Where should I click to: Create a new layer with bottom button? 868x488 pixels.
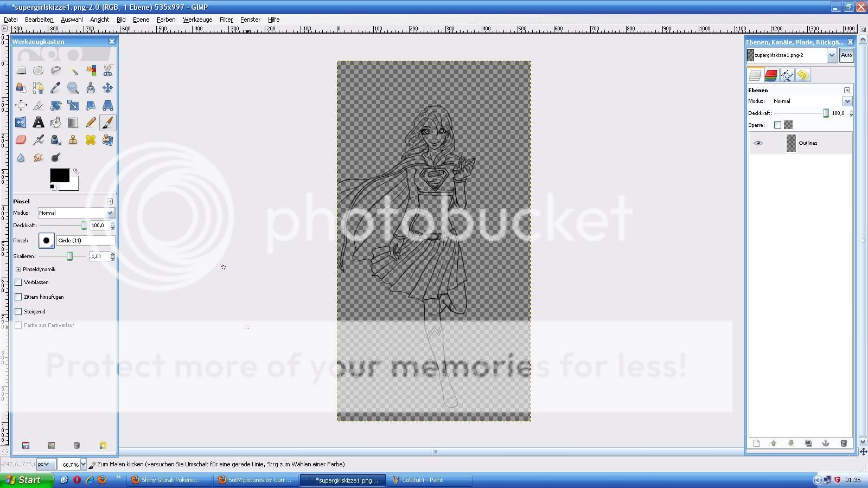756,443
